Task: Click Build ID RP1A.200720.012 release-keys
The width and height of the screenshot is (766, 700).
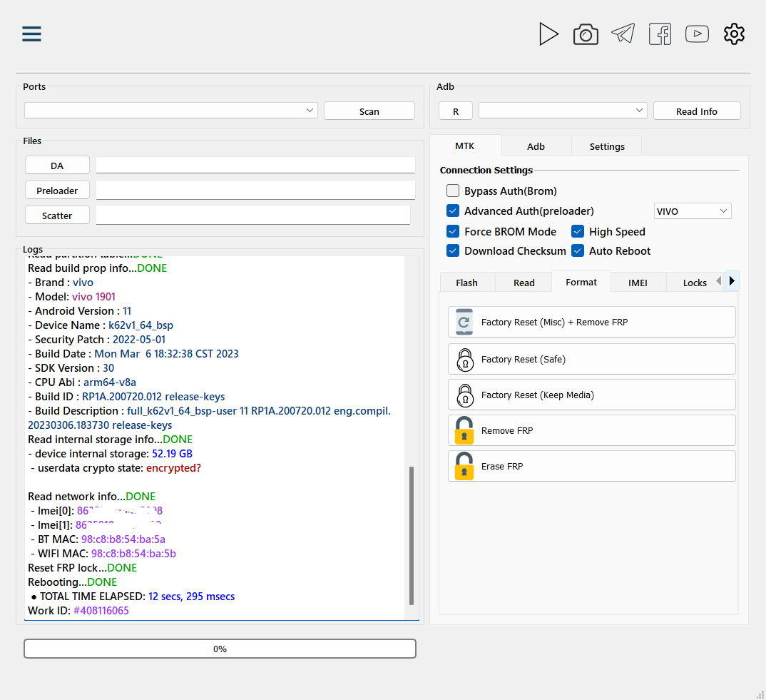Action: pyautogui.click(x=153, y=396)
